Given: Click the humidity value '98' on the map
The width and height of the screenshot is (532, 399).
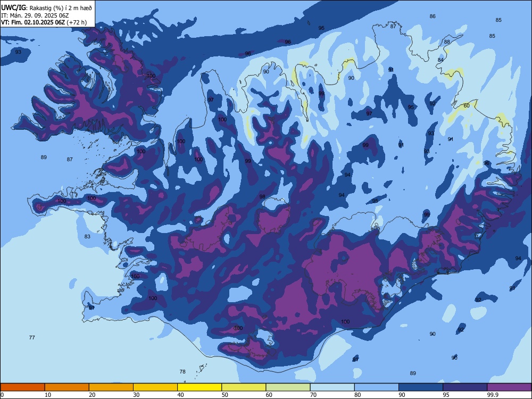Looking at the screenshot, I should click(x=262, y=197).
